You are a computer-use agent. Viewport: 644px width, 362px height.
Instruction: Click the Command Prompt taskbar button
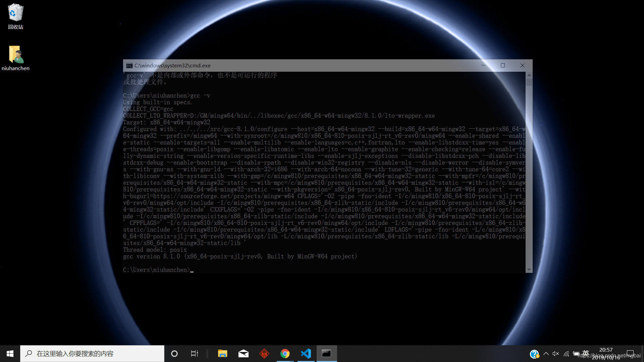click(x=327, y=354)
